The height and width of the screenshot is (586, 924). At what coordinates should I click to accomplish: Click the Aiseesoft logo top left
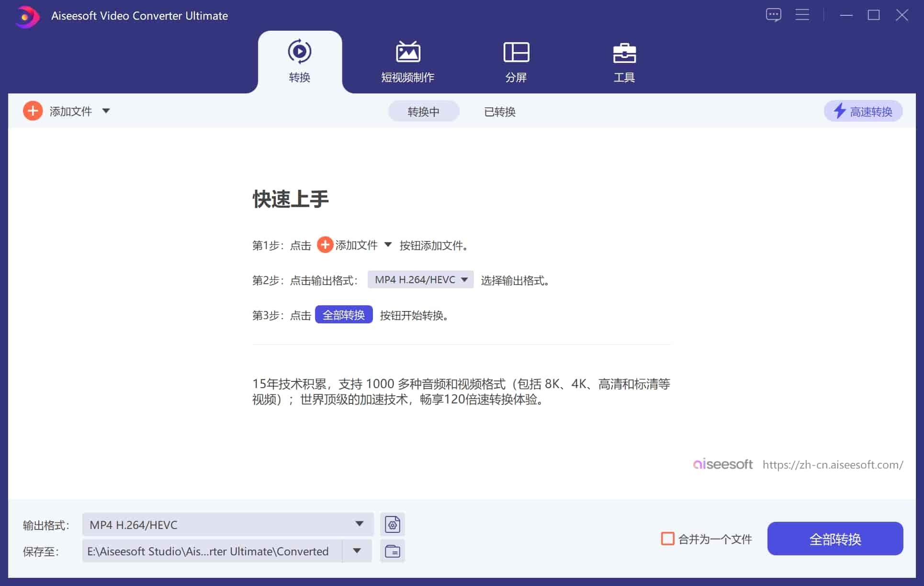tap(27, 16)
